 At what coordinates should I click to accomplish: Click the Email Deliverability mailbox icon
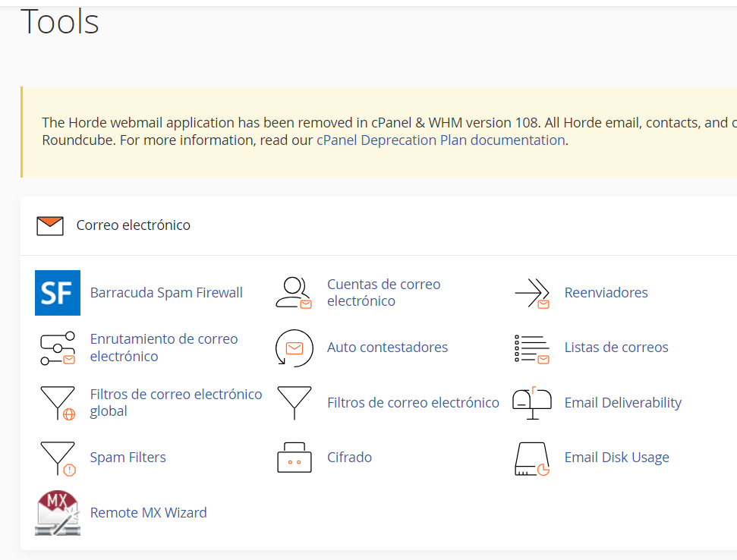point(532,403)
